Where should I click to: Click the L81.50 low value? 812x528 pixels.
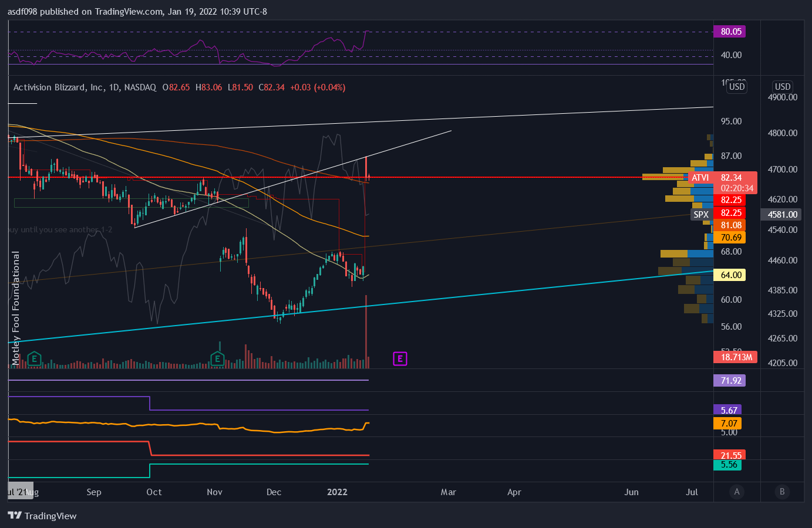tap(240, 87)
